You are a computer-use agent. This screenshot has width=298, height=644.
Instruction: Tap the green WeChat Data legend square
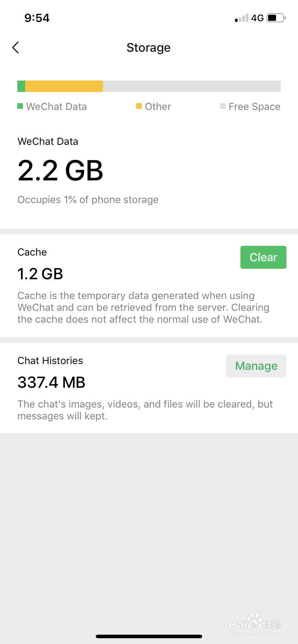20,106
